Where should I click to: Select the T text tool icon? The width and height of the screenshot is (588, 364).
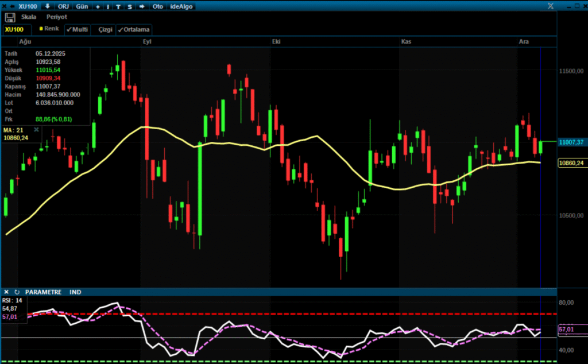tap(118, 6)
